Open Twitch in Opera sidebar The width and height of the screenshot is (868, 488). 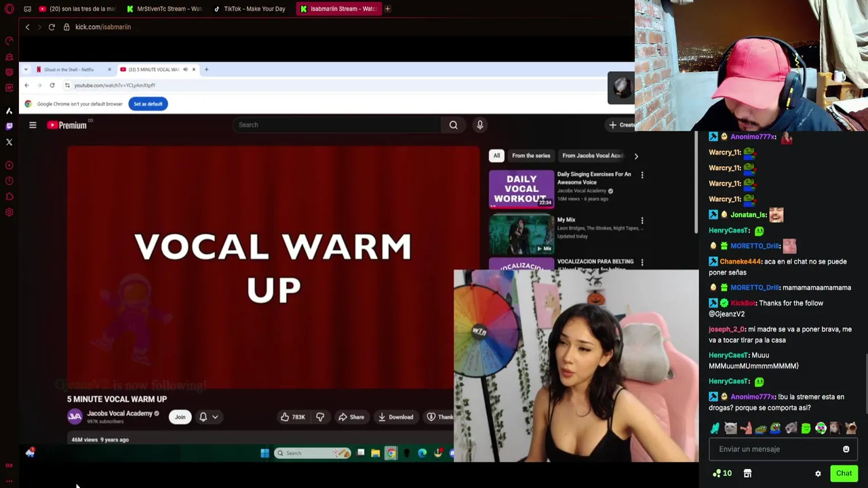(9, 126)
